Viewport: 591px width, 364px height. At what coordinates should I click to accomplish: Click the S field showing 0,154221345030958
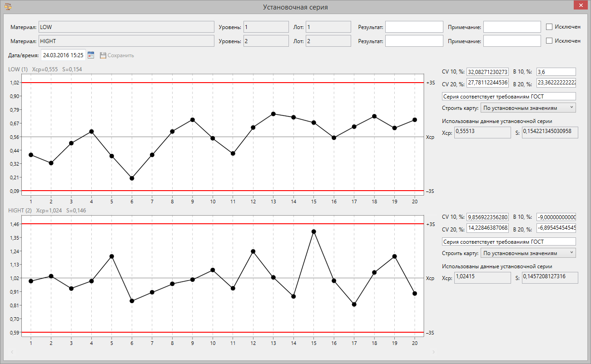tap(550, 133)
